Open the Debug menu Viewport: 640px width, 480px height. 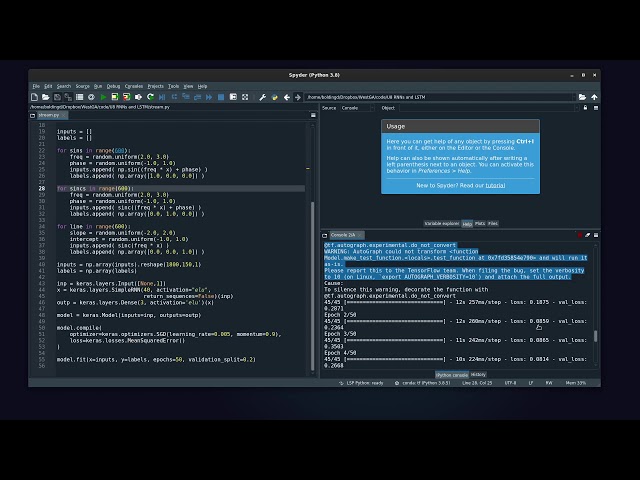coord(113,87)
